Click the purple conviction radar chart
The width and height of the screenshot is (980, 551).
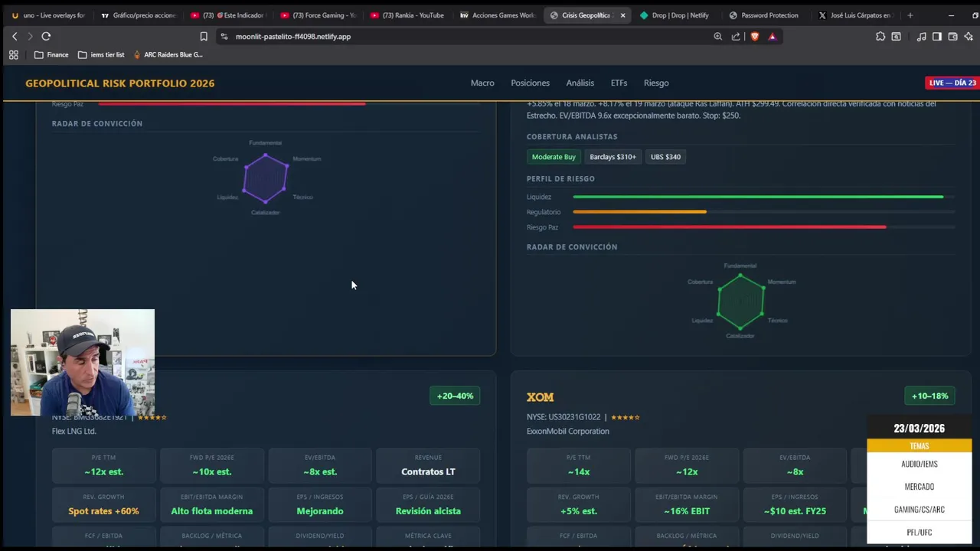[x=265, y=178]
